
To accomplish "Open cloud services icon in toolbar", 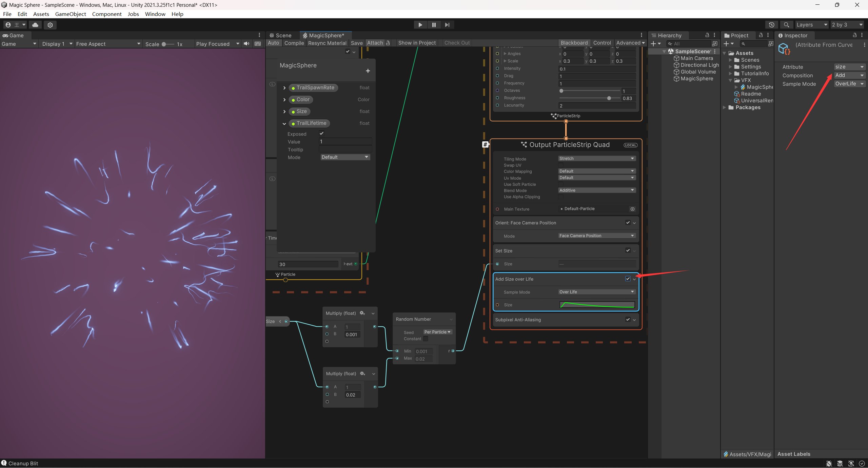I will click(35, 25).
